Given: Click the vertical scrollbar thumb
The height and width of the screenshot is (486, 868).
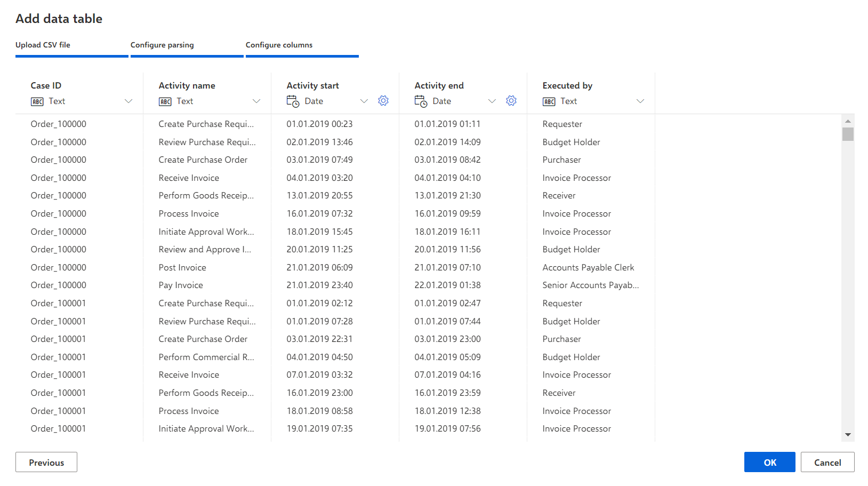Looking at the screenshot, I should (x=848, y=134).
